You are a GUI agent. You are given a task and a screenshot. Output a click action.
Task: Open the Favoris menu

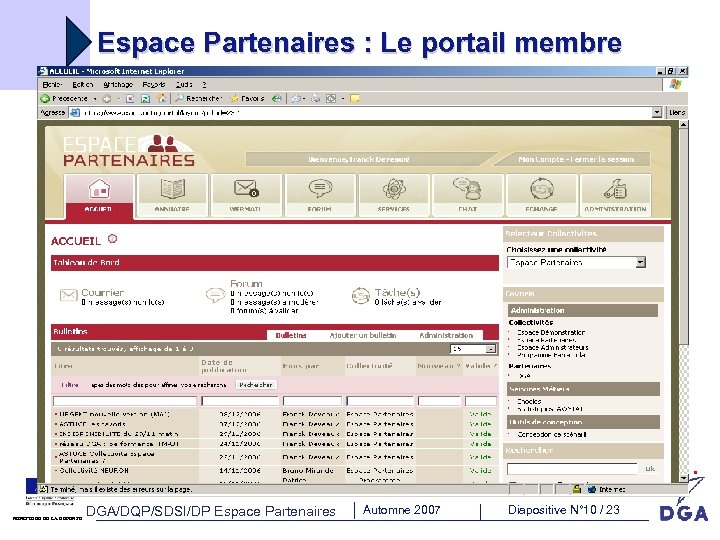pyautogui.click(x=153, y=84)
